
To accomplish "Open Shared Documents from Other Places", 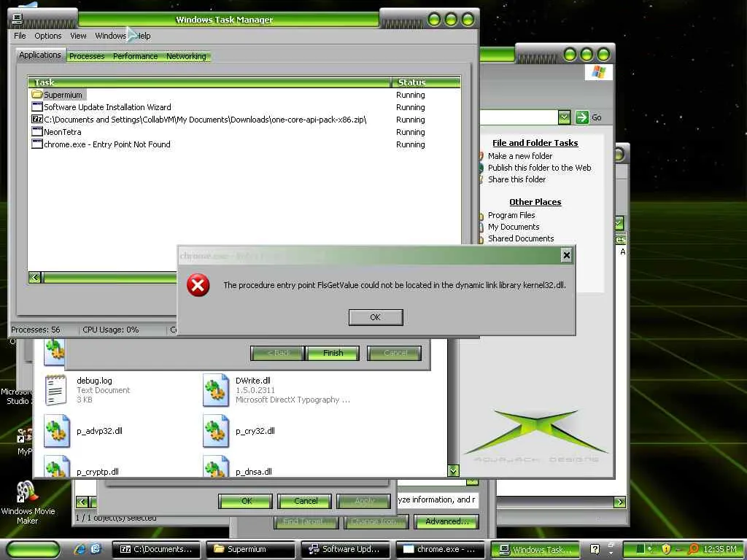I will [x=521, y=238].
